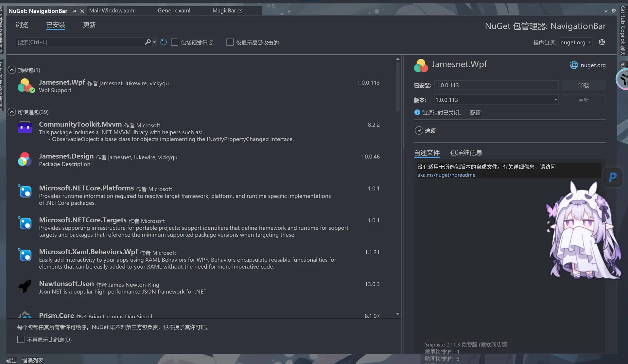Screen dimensions: 628x364
Task: Click the package list vertical scrollbar thumb
Action: (x=398, y=87)
